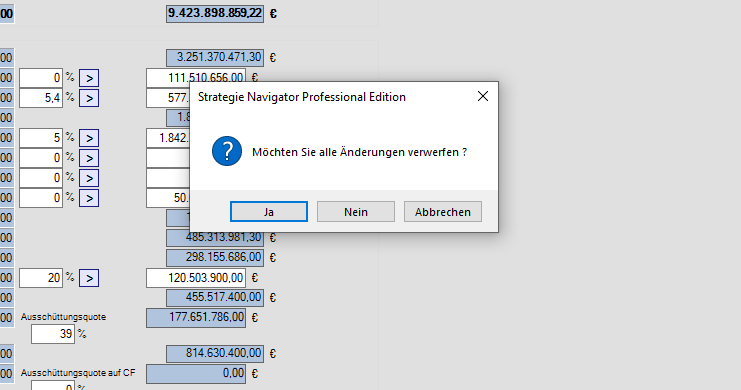Screen dimensions: 741x390
Task: Close the Strategie Navigator dialog with X
Action: [x=483, y=96]
